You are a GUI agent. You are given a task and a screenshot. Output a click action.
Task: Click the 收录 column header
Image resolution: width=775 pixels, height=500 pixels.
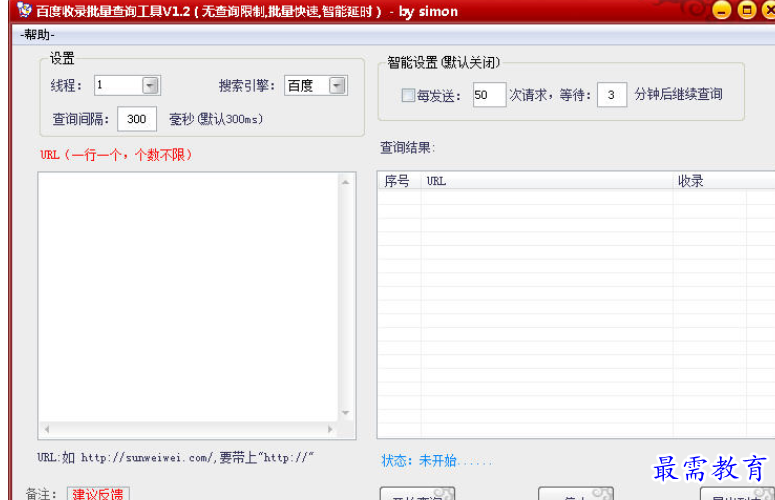[x=710, y=181]
